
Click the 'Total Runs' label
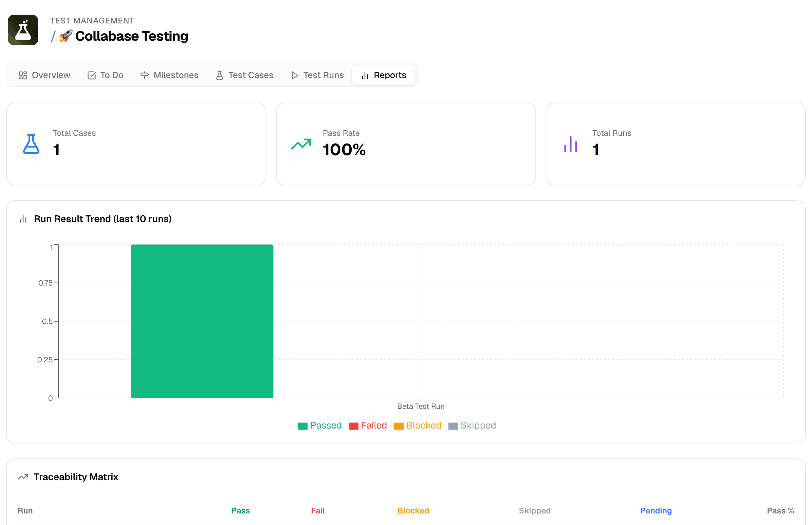(612, 133)
